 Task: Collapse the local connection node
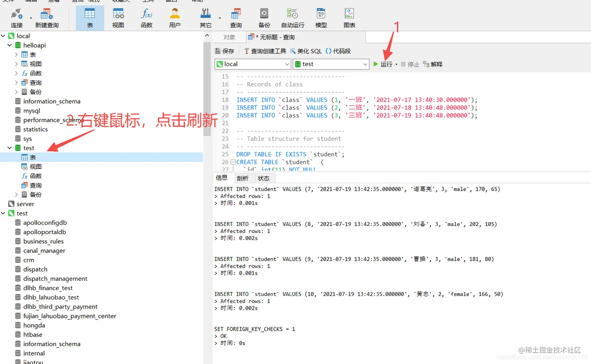pyautogui.click(x=3, y=36)
